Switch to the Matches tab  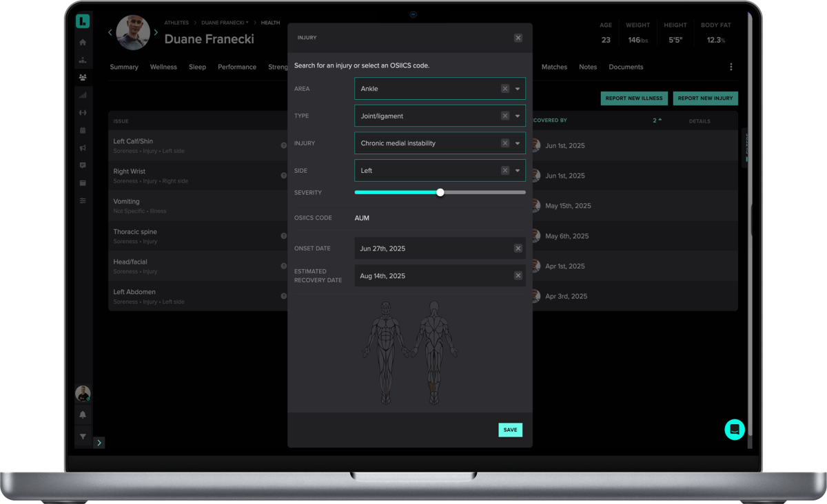pos(554,67)
